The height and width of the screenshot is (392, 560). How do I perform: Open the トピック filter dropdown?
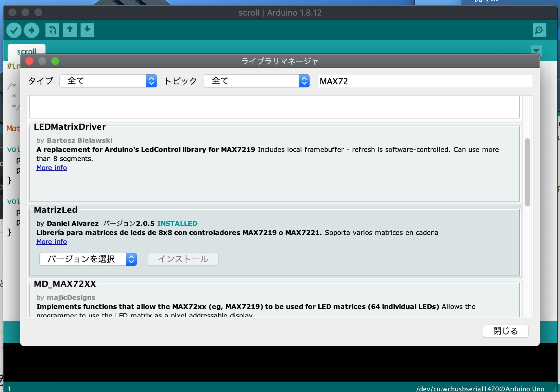(x=256, y=81)
